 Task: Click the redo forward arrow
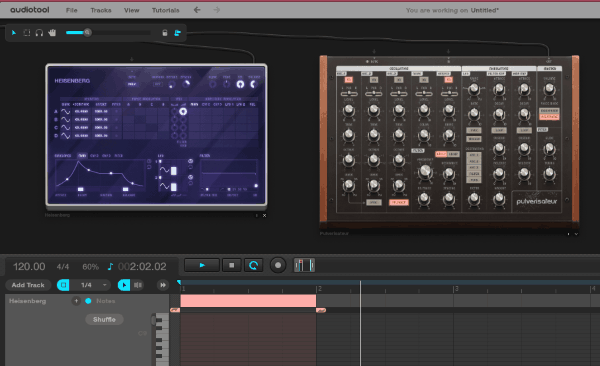217,10
